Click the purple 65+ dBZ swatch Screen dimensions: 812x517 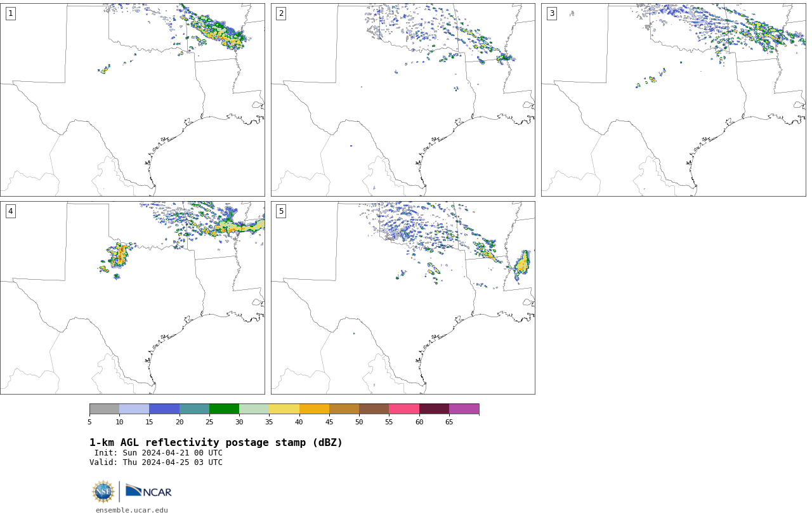pos(464,409)
